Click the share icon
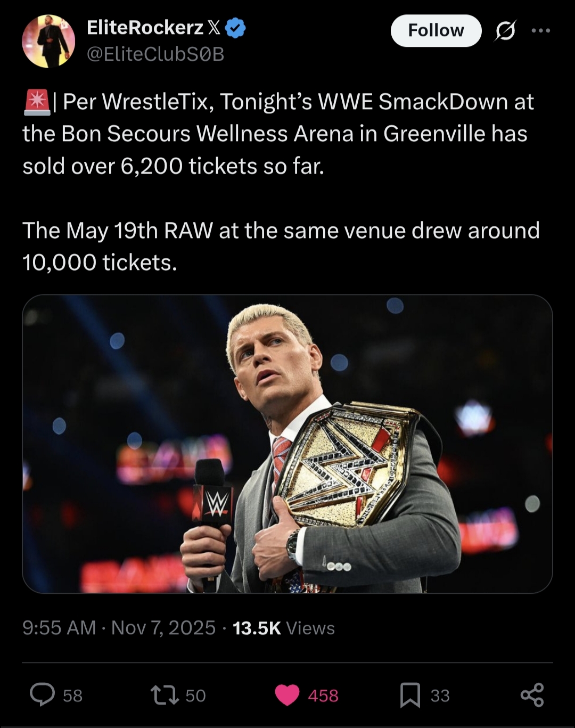This screenshot has height=728, width=575. click(532, 695)
